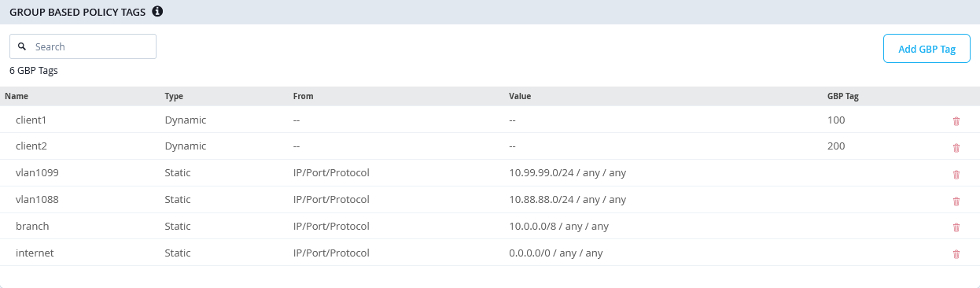The width and height of the screenshot is (980, 288).
Task: Delete the vlan1088 tag via trash icon
Action: pyautogui.click(x=956, y=201)
